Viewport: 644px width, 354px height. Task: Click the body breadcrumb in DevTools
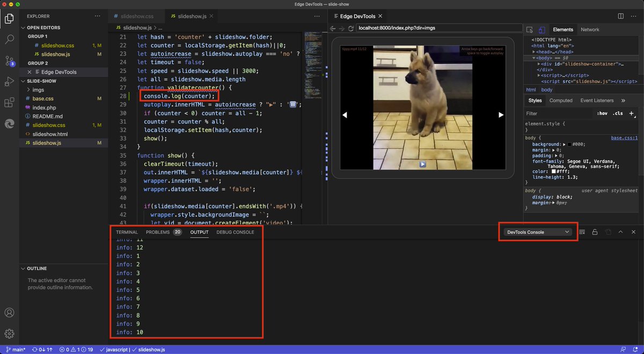547,90
